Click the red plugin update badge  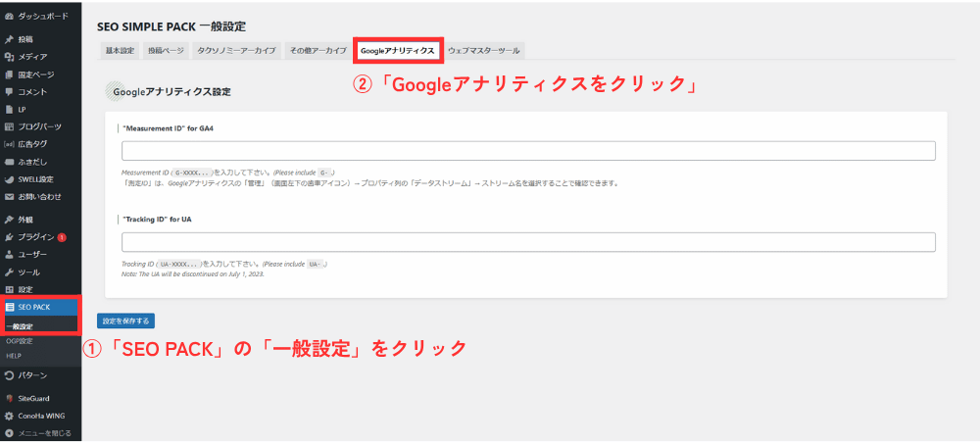pyautogui.click(x=62, y=237)
